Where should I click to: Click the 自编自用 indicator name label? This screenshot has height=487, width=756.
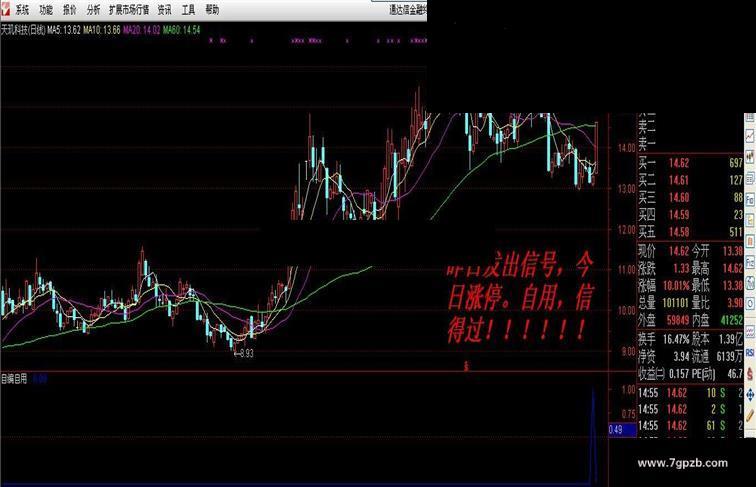(14, 379)
